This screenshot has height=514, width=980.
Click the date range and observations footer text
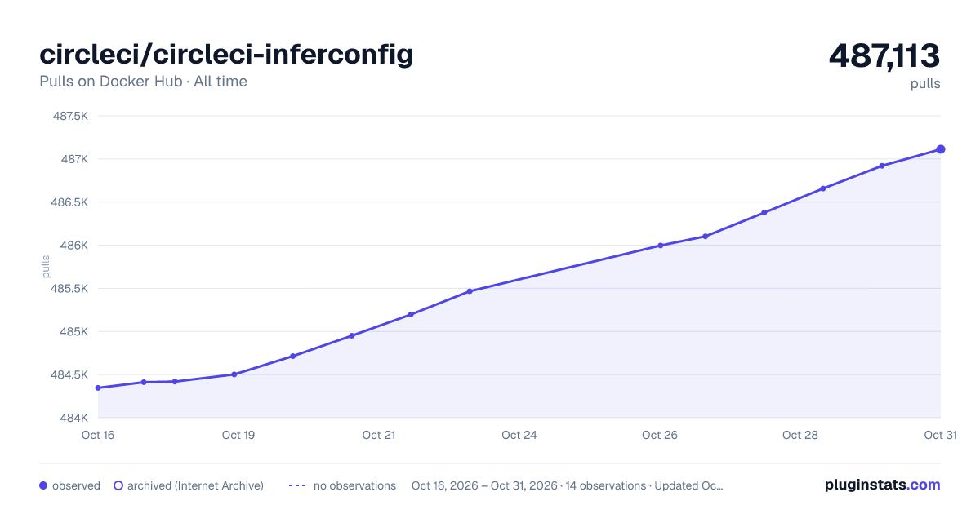568,485
